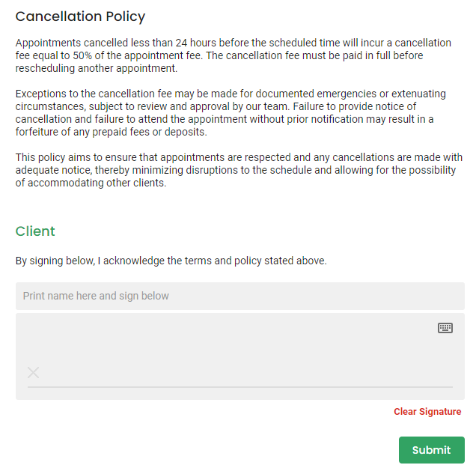Screen dimensions: 476x468
Task: Submit the cancellation policy form
Action: (x=432, y=450)
